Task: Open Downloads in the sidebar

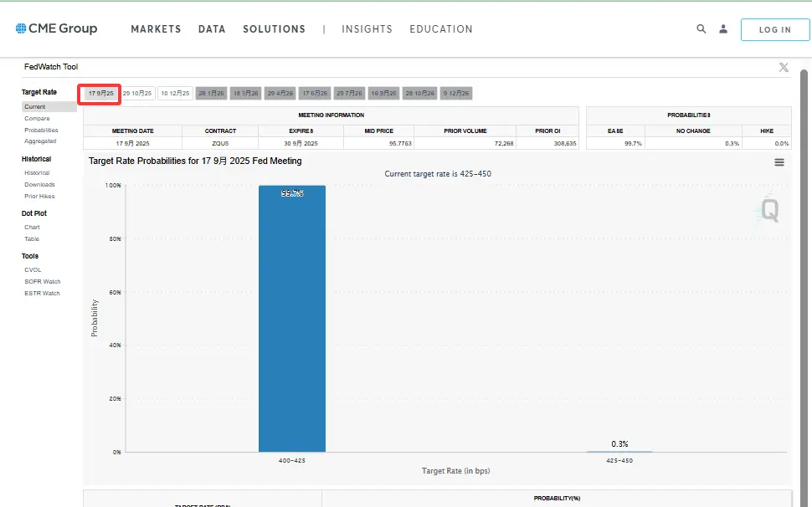Action: pyautogui.click(x=39, y=185)
